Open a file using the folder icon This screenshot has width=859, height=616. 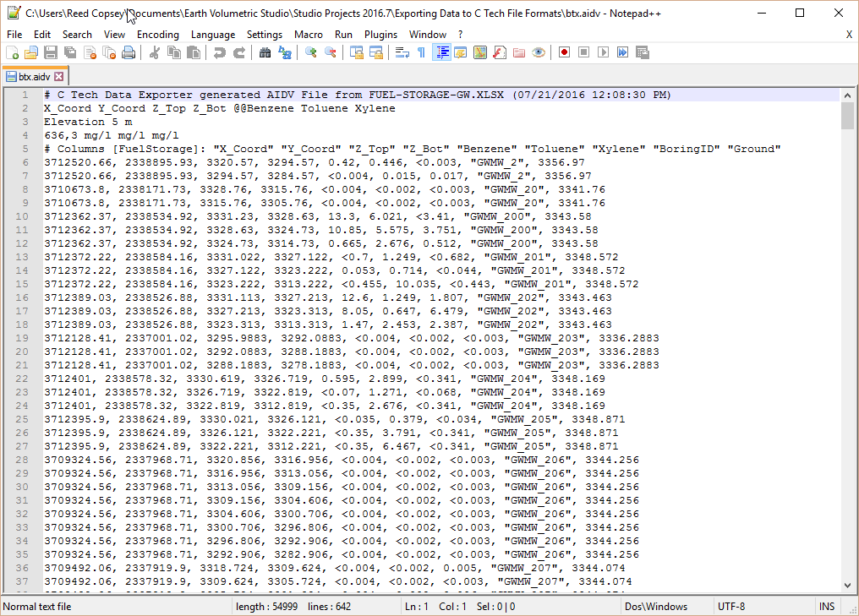[31, 52]
